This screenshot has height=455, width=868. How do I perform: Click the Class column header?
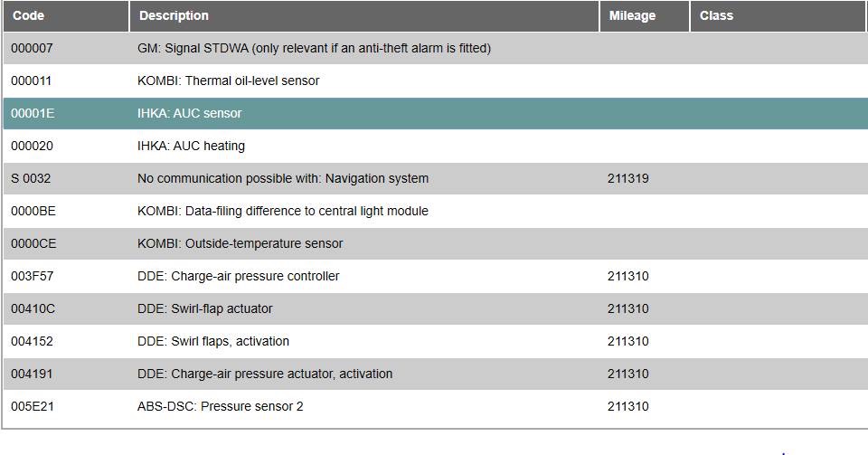tap(778, 16)
